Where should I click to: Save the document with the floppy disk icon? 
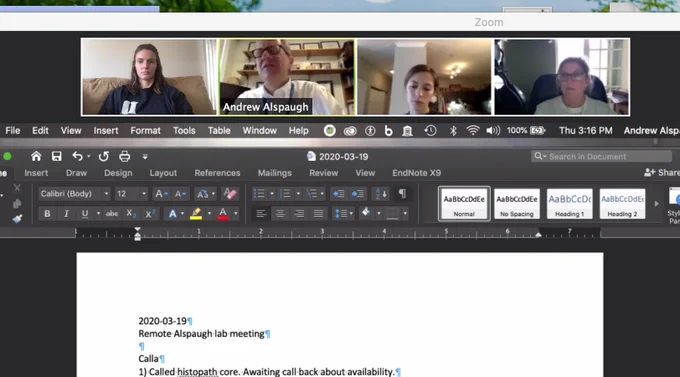coord(56,156)
